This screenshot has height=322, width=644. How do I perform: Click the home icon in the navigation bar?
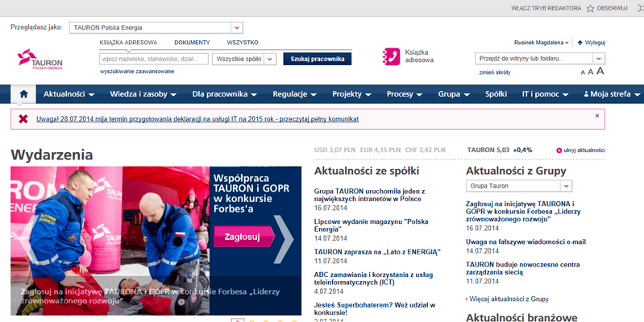point(23,94)
